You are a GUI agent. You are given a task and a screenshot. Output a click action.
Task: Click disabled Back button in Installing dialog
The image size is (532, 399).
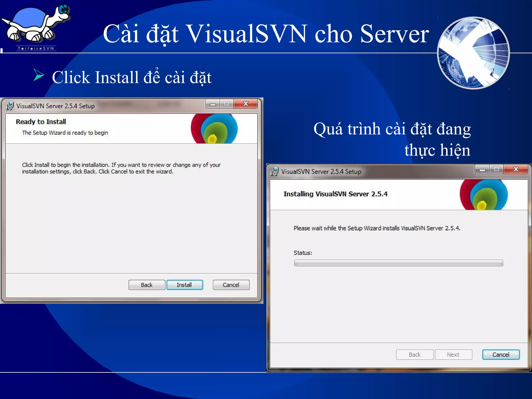(415, 355)
